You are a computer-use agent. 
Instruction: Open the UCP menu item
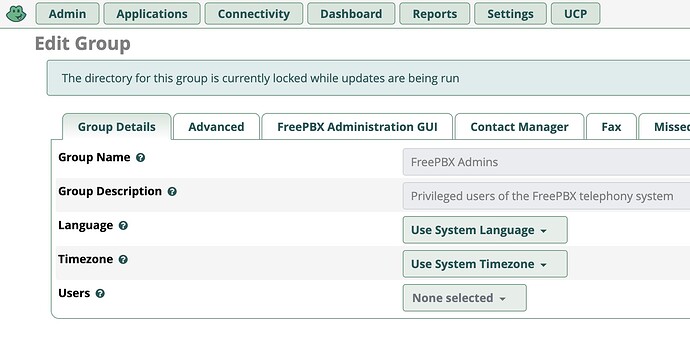[576, 14]
